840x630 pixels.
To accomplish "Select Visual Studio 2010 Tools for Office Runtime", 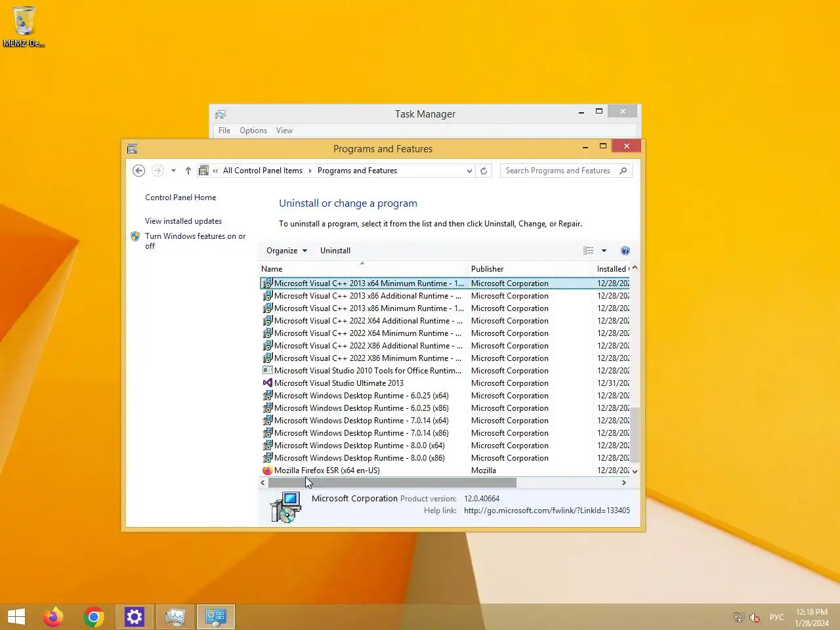I will 445,371.
